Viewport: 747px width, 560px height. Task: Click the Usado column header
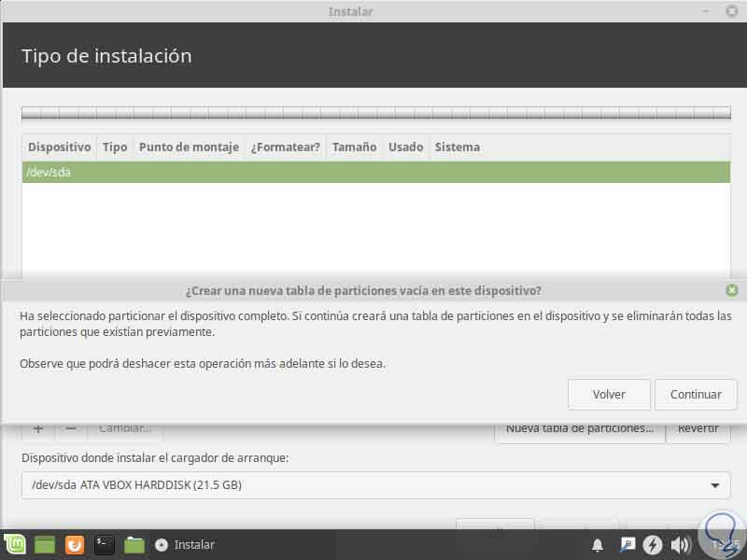pos(405,147)
